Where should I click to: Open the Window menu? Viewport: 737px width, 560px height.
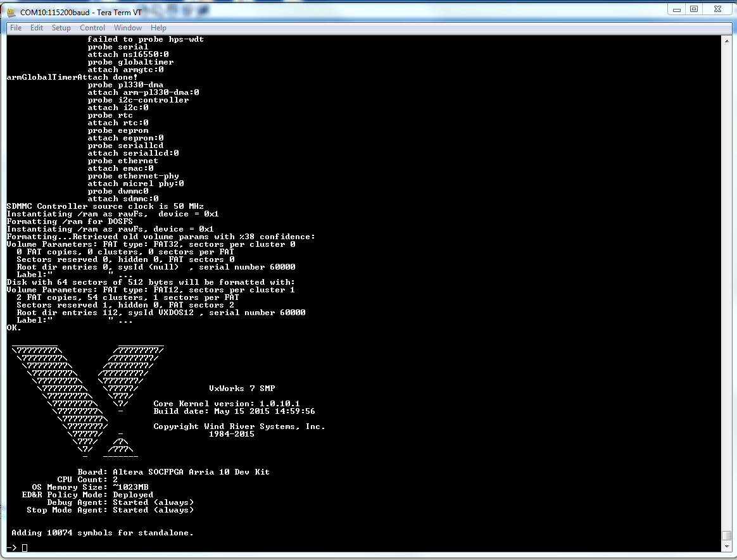point(128,28)
